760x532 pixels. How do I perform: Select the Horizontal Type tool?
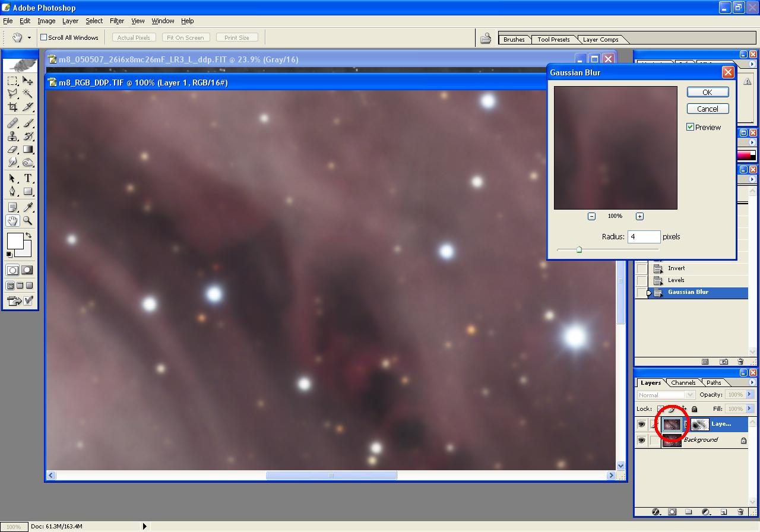28,178
